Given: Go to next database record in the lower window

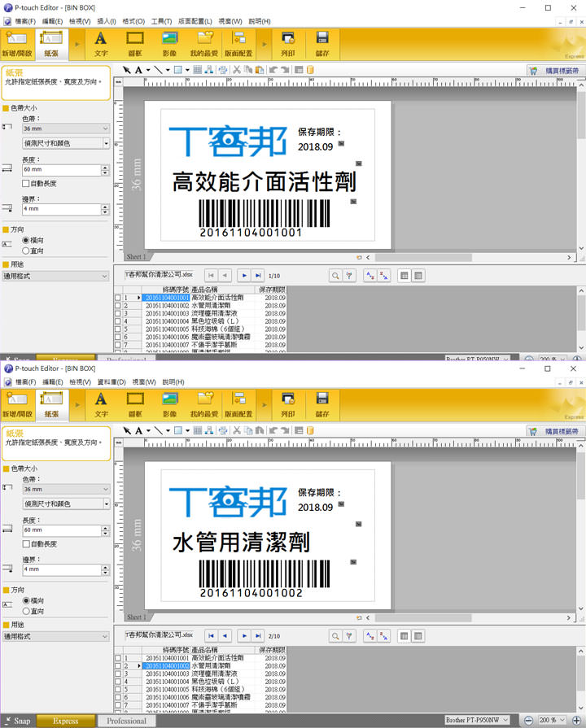Looking at the screenshot, I should [243, 634].
